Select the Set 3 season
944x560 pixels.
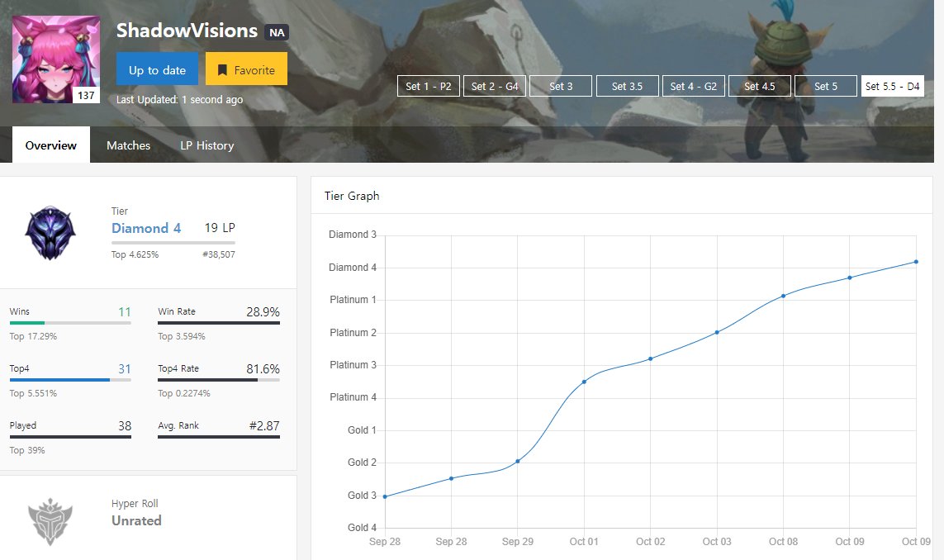coord(561,86)
